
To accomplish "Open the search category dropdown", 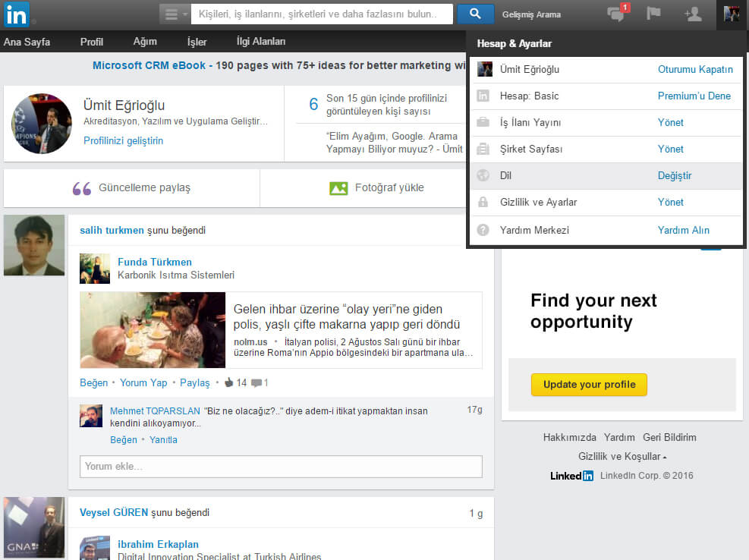I will (175, 14).
